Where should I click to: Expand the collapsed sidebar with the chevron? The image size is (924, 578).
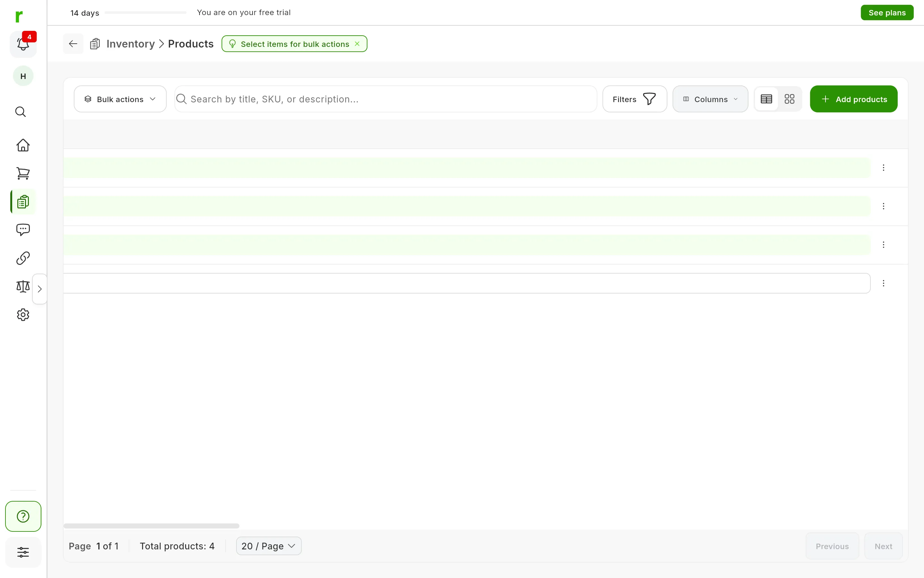(x=40, y=289)
